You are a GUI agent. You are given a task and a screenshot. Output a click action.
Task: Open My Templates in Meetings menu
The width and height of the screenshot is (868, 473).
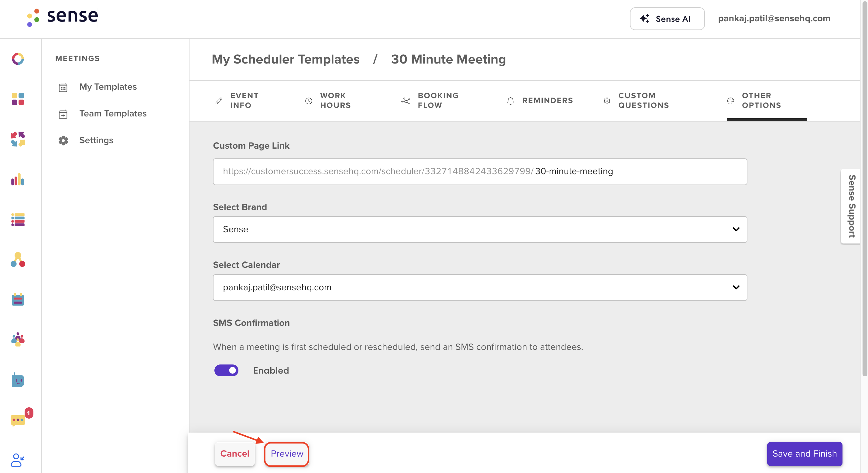[108, 87]
